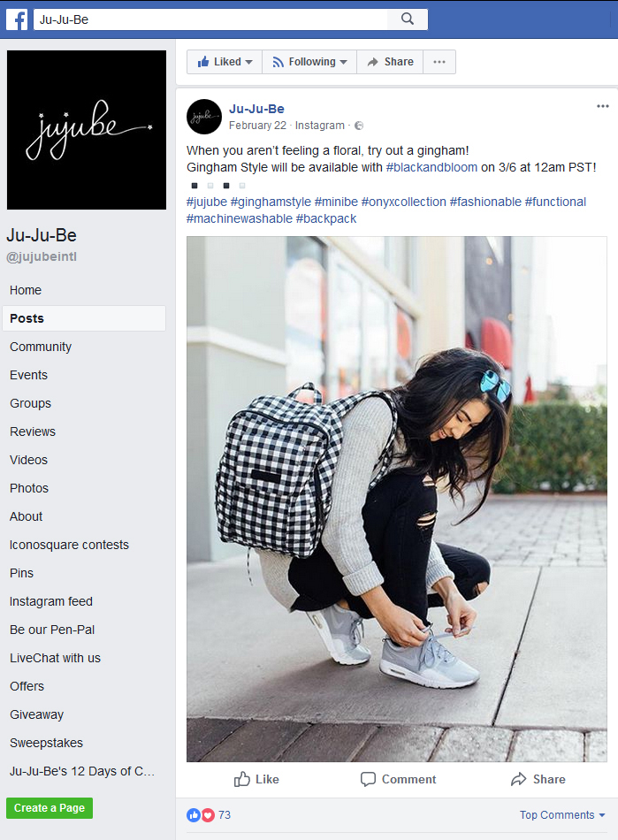Click the search magnifier icon
618x840 pixels.
(408, 19)
